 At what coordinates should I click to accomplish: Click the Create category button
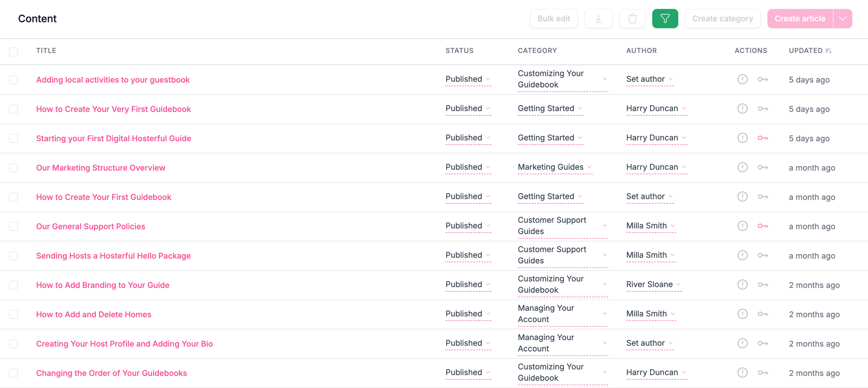722,19
